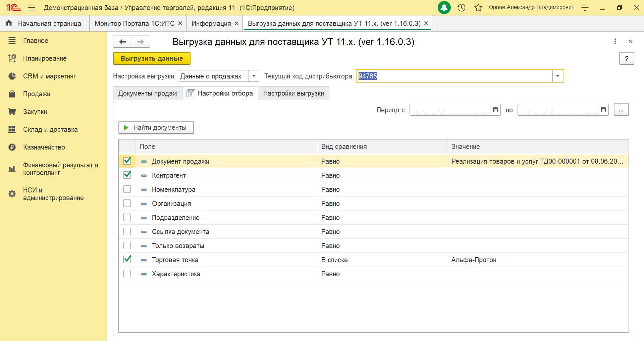The image size is (644, 341).
Task: Open form's more actions vertical dots
Action: tap(615, 41)
